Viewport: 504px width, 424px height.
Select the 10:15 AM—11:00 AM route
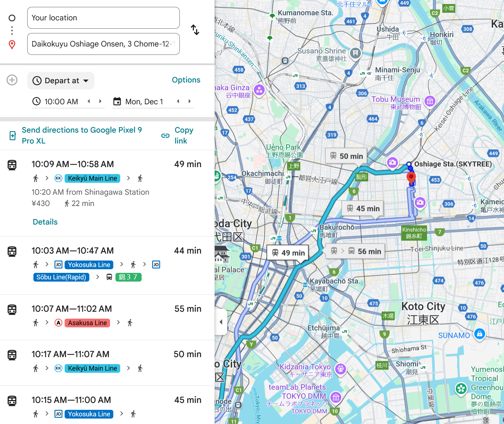click(107, 405)
